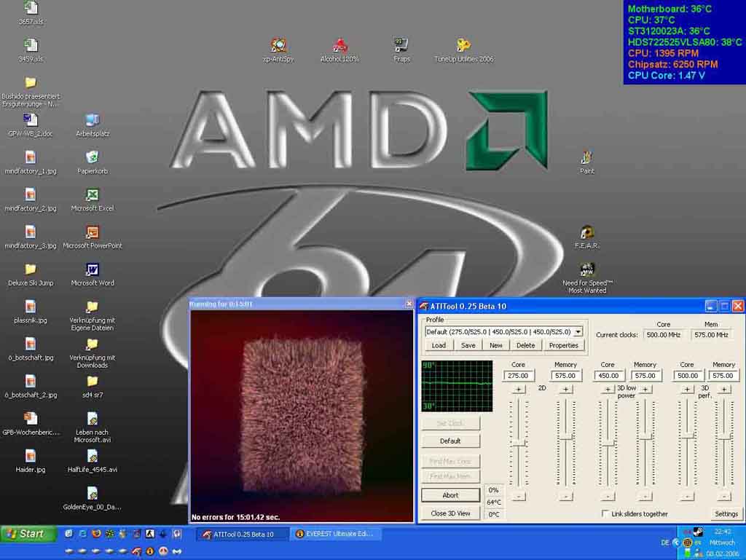Select the Arbeitsplatz desktop icon

(93, 120)
